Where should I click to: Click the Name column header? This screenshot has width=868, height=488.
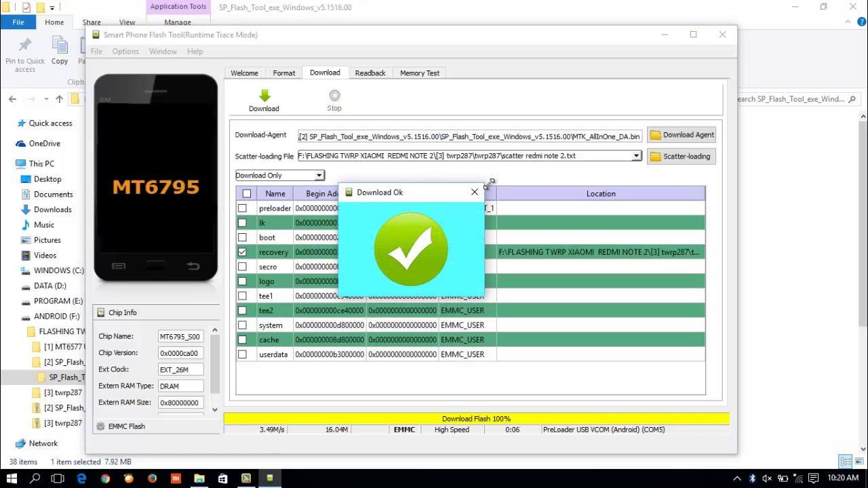(x=275, y=194)
